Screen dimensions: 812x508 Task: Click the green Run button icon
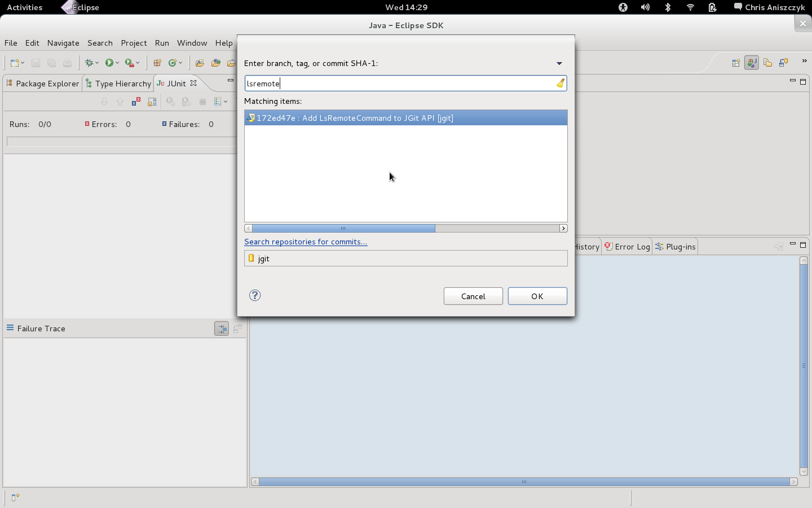[x=109, y=63]
